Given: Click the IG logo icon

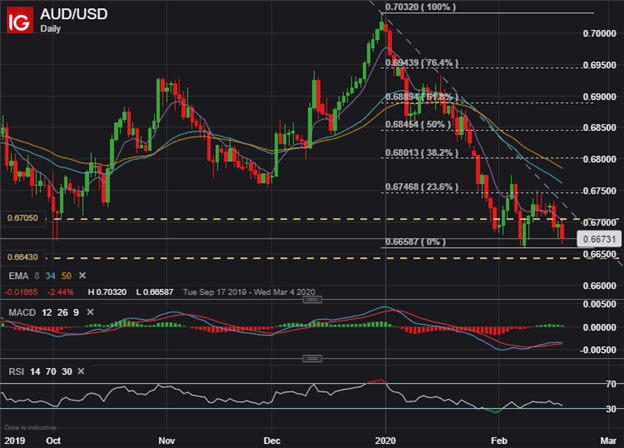Looking at the screenshot, I should tap(20, 20).
